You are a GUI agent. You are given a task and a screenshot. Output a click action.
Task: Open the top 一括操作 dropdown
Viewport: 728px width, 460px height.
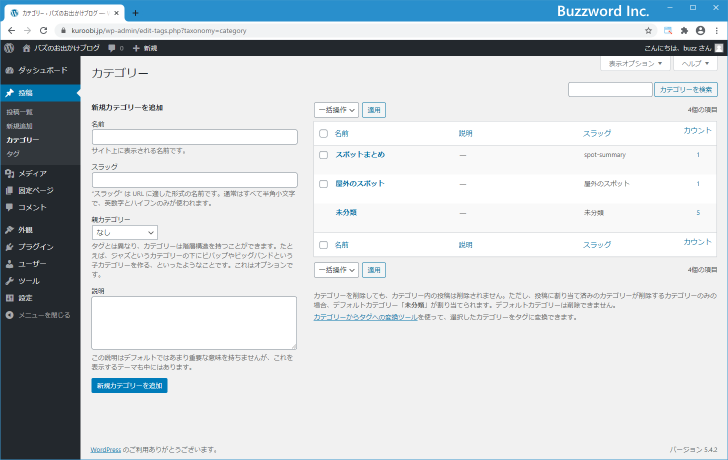[336, 110]
